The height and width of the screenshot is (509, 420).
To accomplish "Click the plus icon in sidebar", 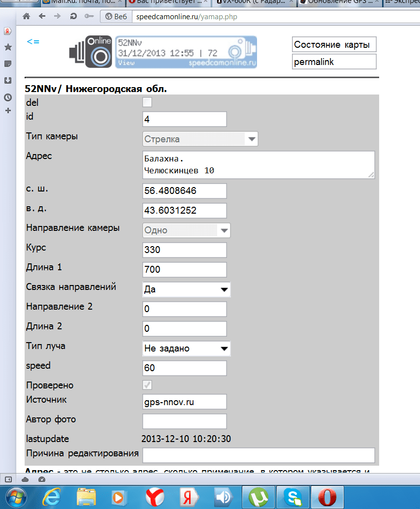I will click(x=8, y=111).
